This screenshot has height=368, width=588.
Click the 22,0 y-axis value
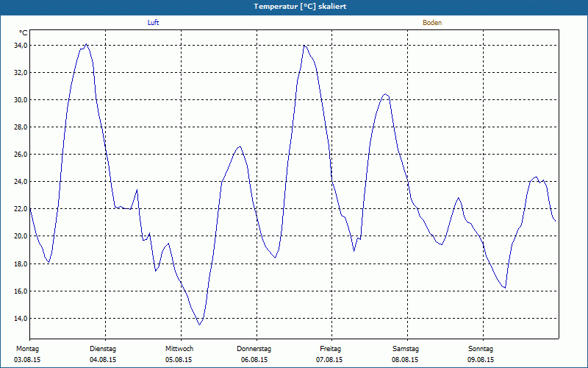pyautogui.click(x=21, y=209)
